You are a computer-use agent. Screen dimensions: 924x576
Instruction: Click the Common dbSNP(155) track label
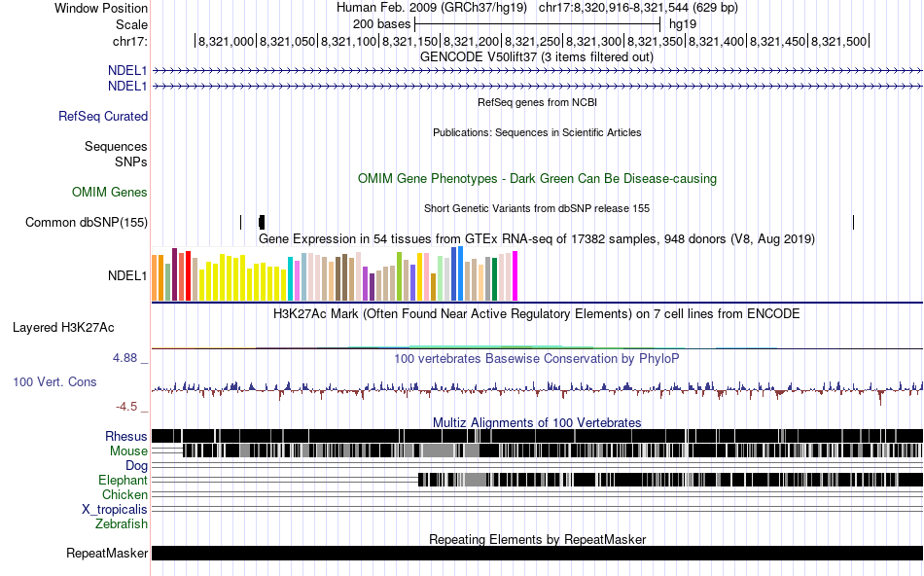[87, 222]
